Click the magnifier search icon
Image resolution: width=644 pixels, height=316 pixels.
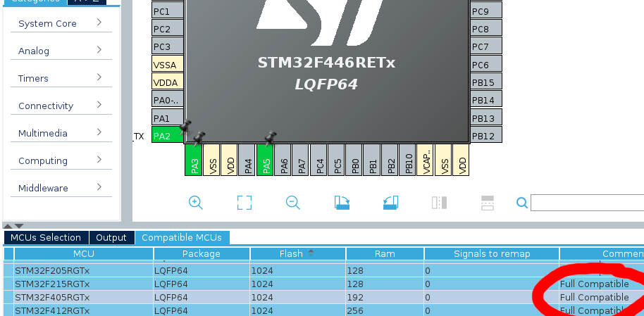click(x=522, y=203)
